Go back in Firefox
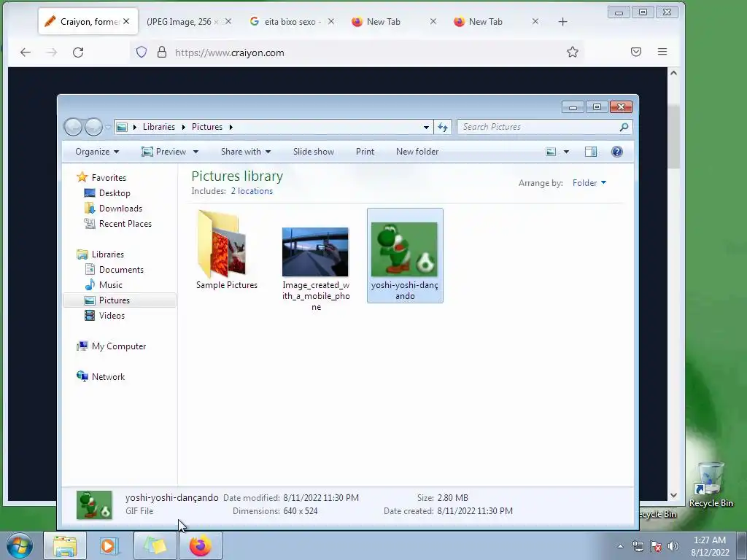747x560 pixels. [x=26, y=52]
